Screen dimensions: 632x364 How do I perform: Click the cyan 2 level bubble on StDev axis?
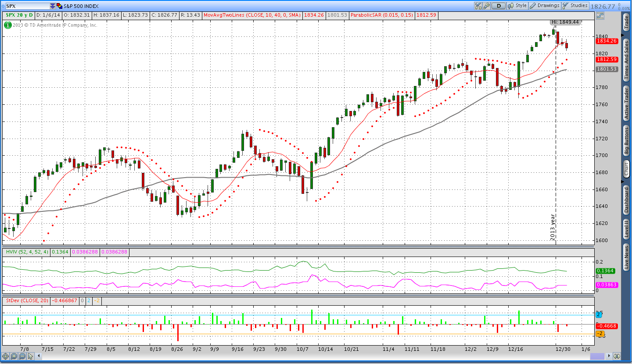(x=599, y=314)
